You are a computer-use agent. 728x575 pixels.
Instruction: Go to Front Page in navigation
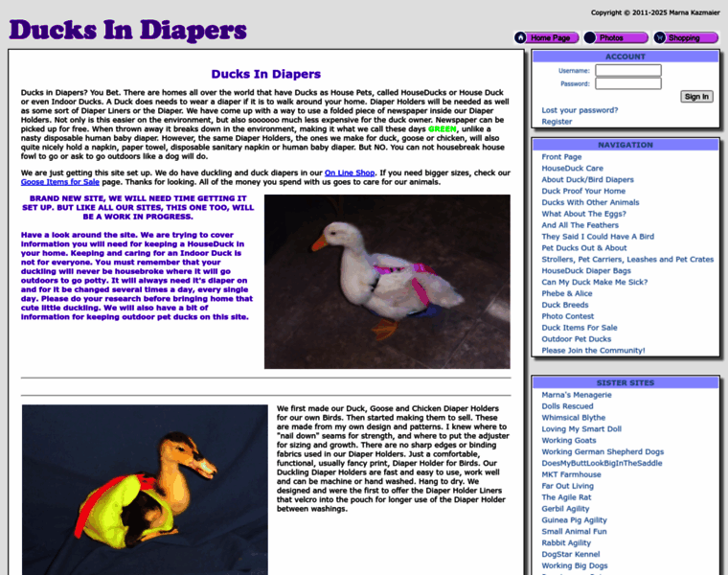tap(561, 157)
